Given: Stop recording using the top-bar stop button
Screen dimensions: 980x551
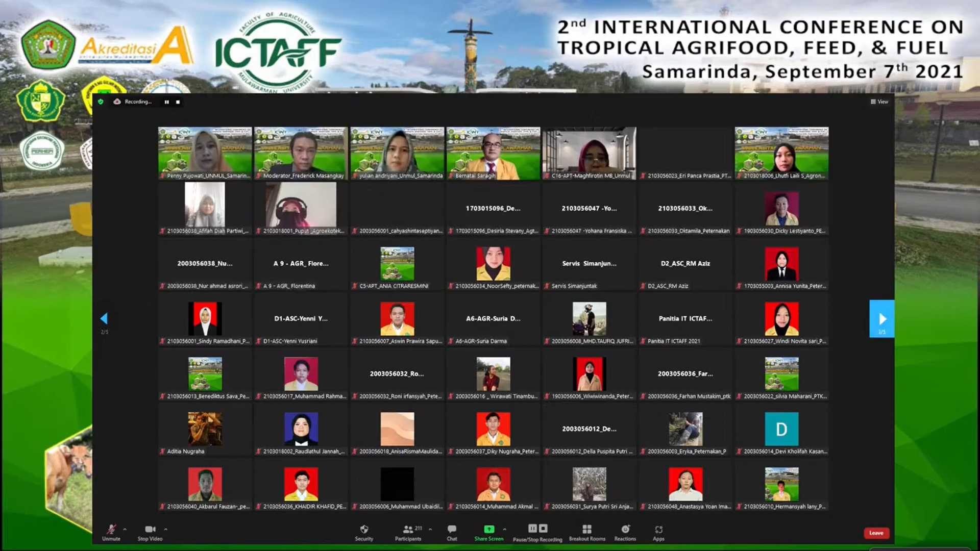Looking at the screenshot, I should 178,102.
